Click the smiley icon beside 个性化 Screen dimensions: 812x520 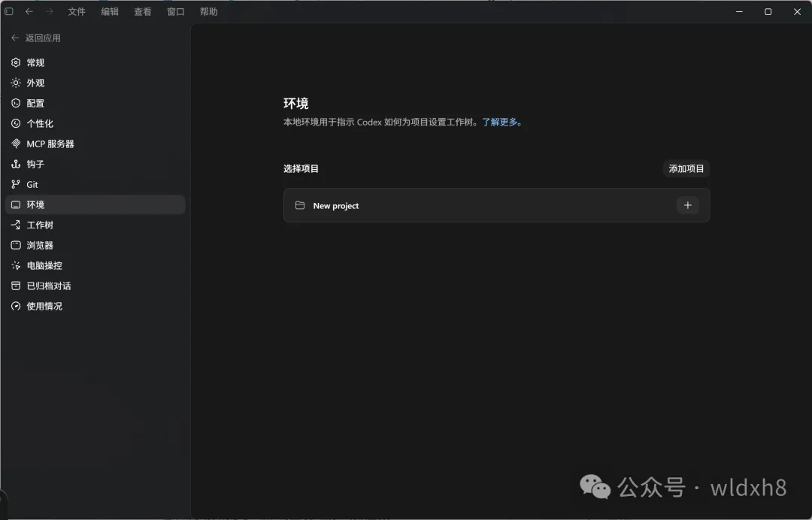pos(16,123)
